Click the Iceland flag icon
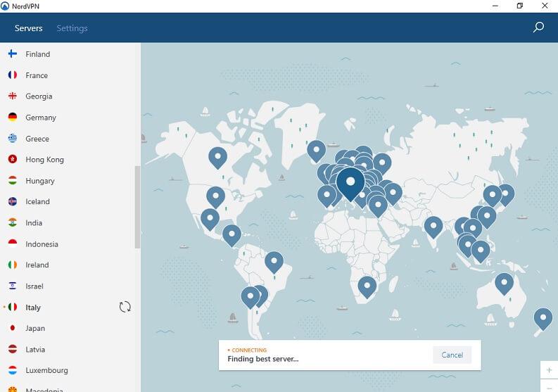558x392 pixels. pyautogui.click(x=13, y=201)
